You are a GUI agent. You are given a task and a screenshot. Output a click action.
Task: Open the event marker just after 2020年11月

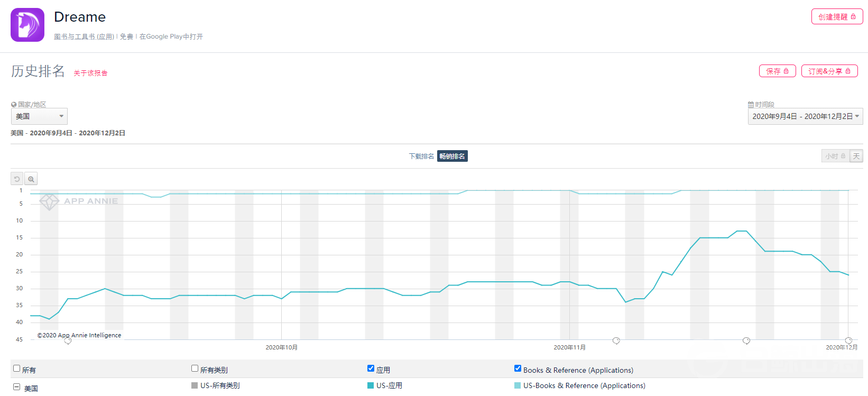[x=616, y=341]
